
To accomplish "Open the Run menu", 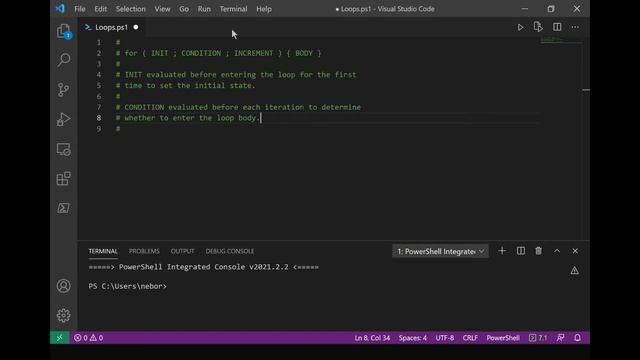I will point(204,9).
